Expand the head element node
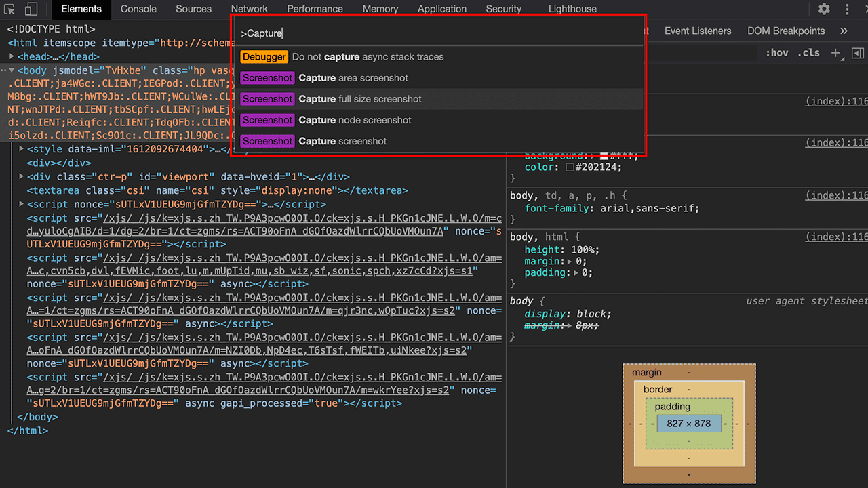The height and width of the screenshot is (488, 868). [x=12, y=57]
